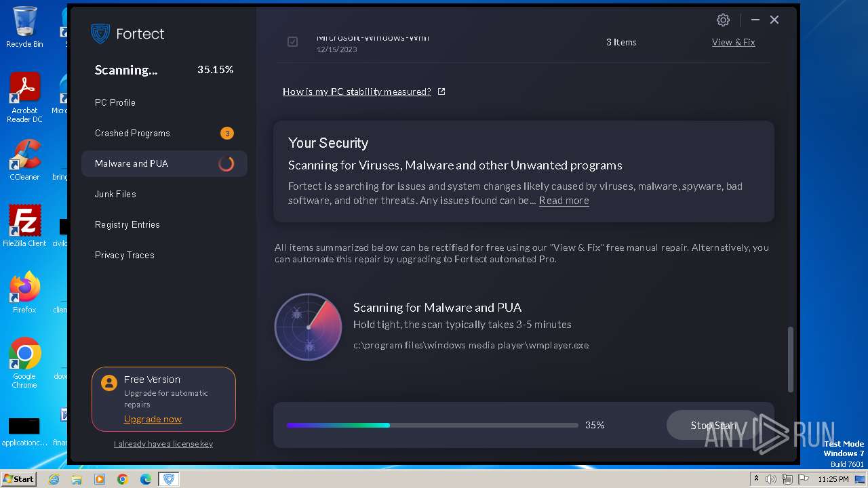868x488 pixels.
Task: Open View & Fix link
Action: [x=733, y=42]
